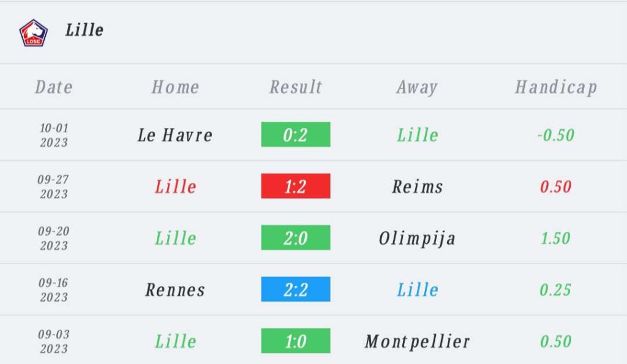
Task: Click the Montpellier team name
Action: coord(417,341)
